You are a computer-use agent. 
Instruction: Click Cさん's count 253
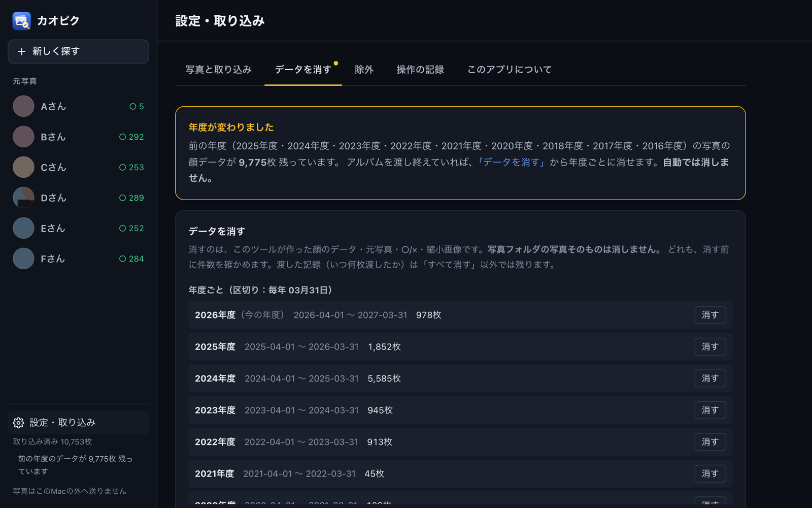pos(131,167)
